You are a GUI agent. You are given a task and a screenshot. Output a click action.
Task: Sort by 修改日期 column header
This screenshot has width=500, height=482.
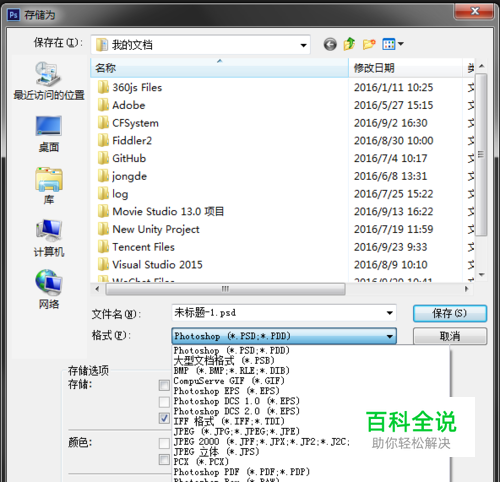[x=405, y=68]
